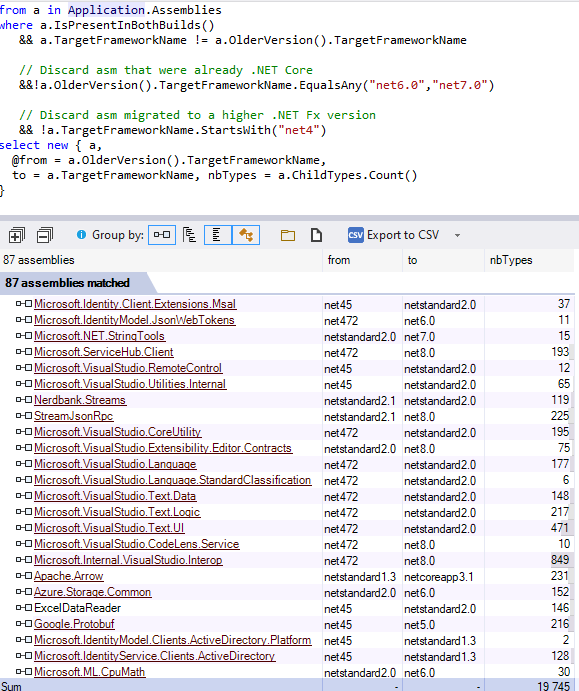Click the assembly icon beside Microsoft.ML.CpuMath

[x=24, y=672]
